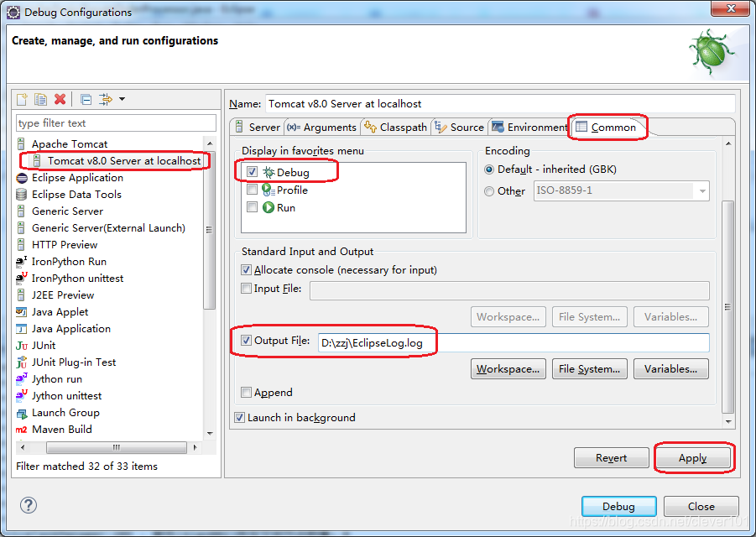Screen dimensions: 756x537
Task: Click the Duplicate configuration icon
Action: (40, 99)
